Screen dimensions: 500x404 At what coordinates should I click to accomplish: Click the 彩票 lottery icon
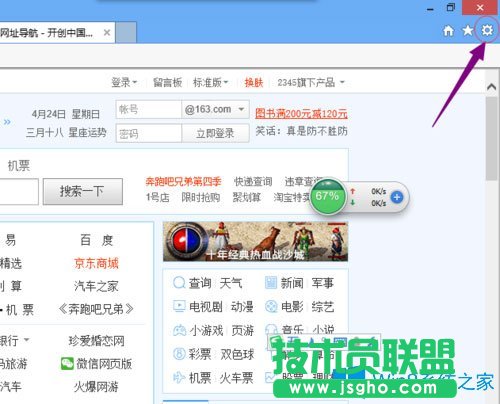[179, 354]
